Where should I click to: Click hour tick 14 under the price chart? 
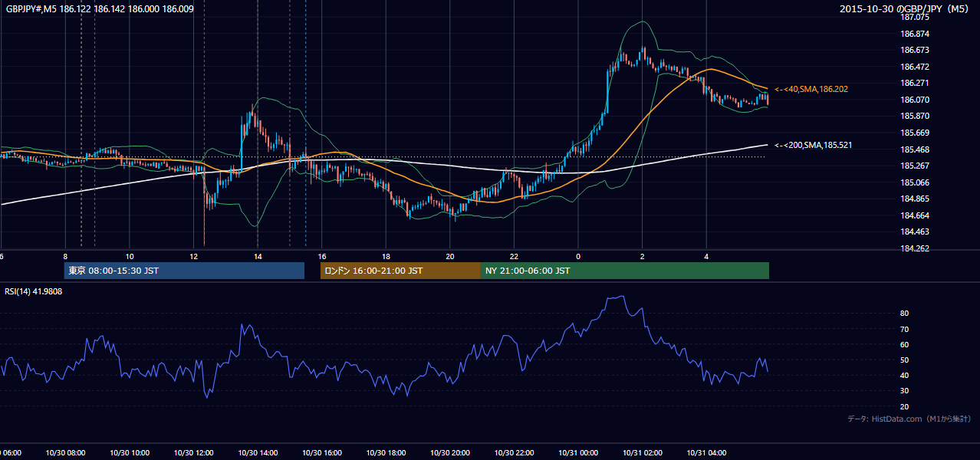(258, 256)
